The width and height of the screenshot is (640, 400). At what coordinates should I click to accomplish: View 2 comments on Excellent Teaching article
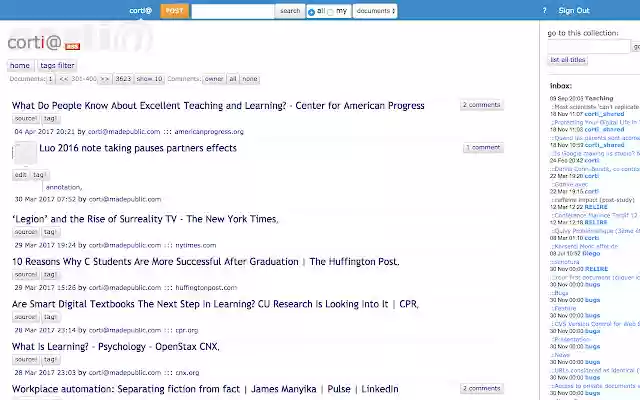coord(481,105)
